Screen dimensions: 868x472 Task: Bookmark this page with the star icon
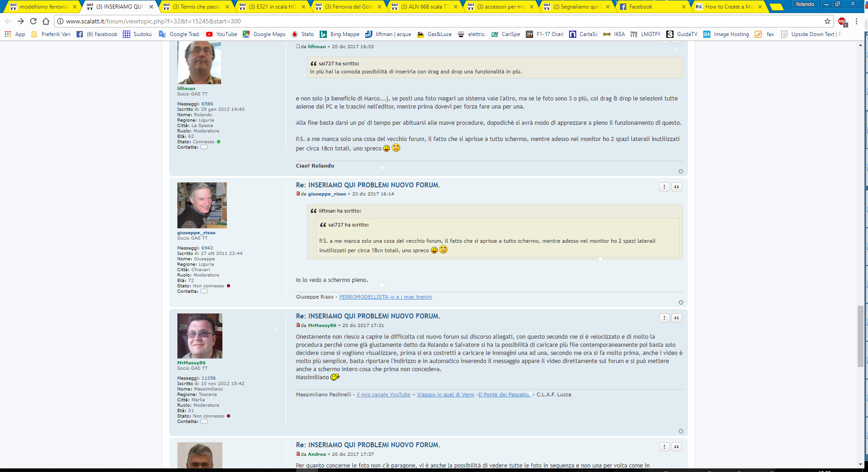[827, 21]
